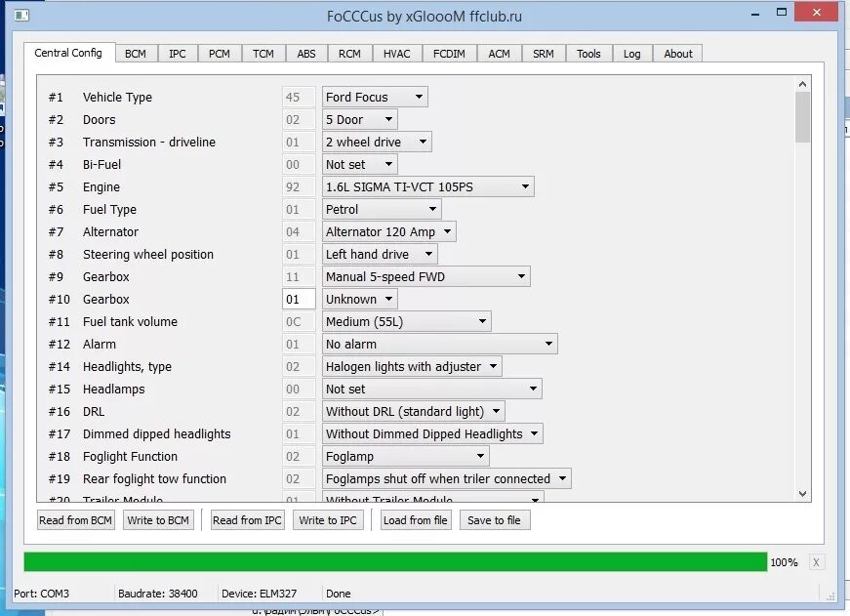Expand the Without DRL dropdown
This screenshot has width=850, height=616.
(414, 412)
